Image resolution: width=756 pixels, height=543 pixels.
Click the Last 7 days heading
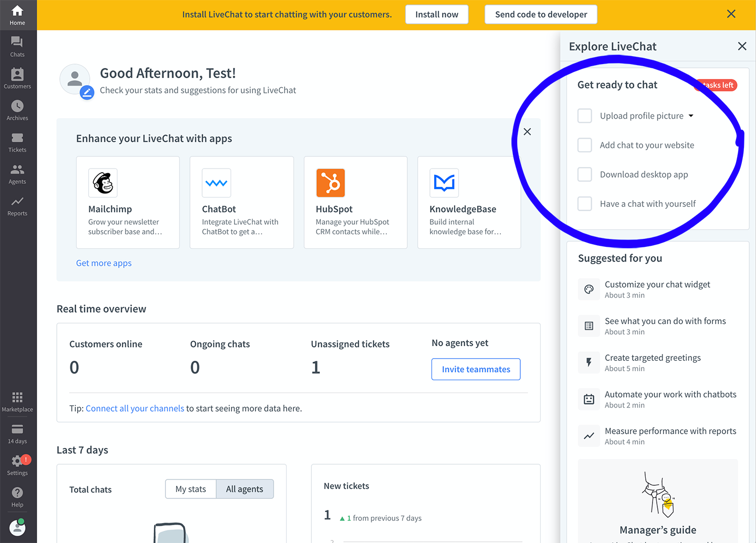click(82, 450)
